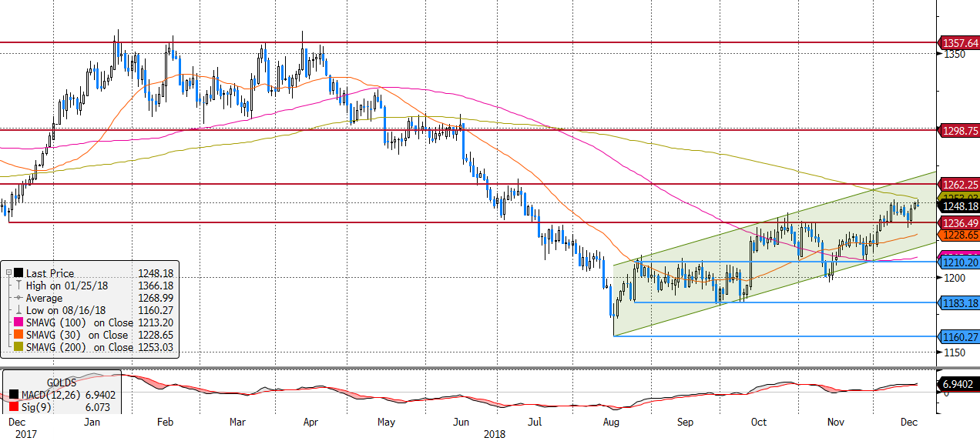Click the 1150 y-axis label
980x441 pixels.
(x=954, y=352)
